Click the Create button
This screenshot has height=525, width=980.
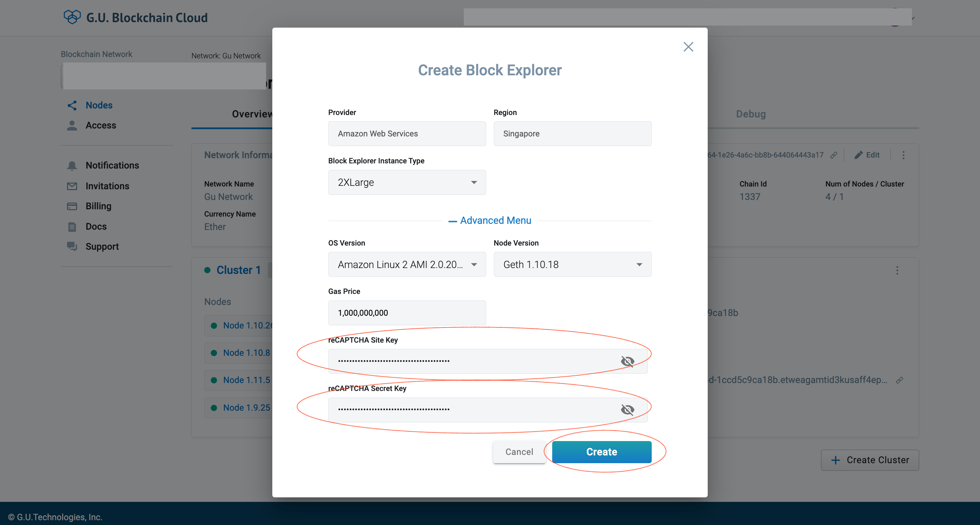[602, 452]
